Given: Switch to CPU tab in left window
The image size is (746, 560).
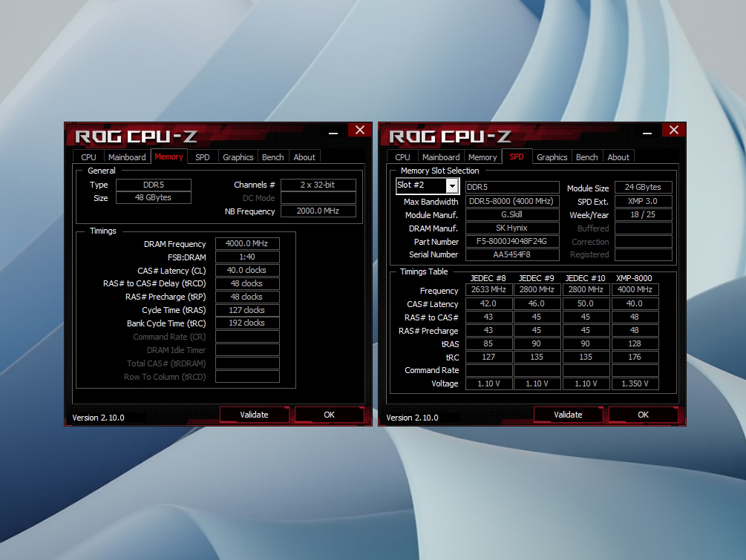Looking at the screenshot, I should 88,157.
